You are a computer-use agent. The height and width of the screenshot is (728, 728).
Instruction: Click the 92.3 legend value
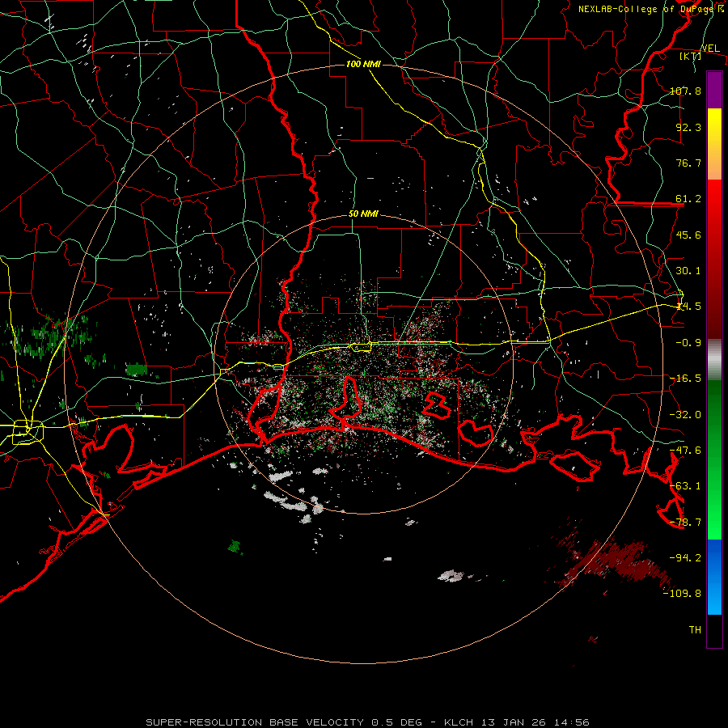[688, 127]
